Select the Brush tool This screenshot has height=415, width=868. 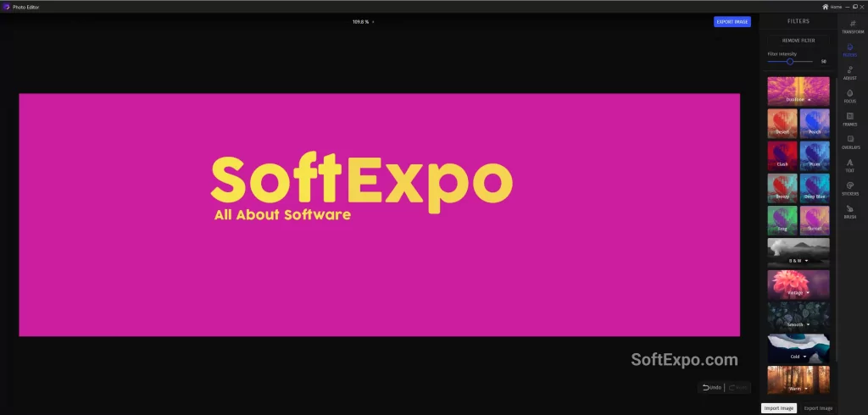click(x=849, y=211)
